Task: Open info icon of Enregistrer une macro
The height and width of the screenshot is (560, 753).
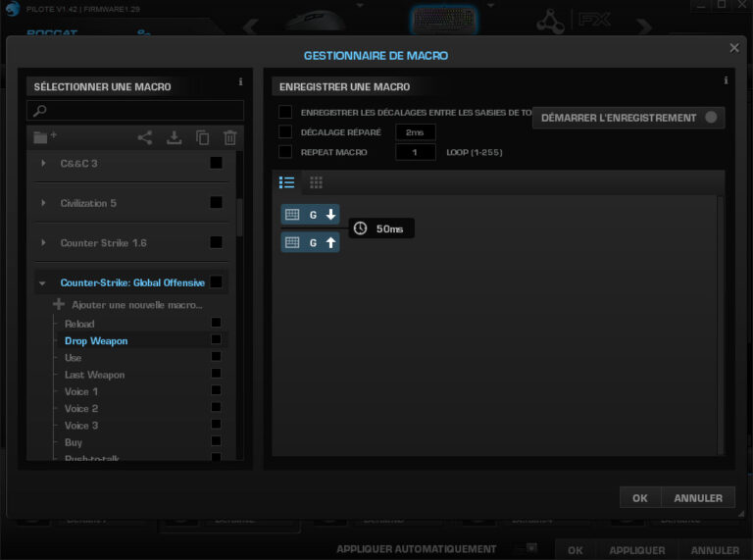Action: pos(726,80)
